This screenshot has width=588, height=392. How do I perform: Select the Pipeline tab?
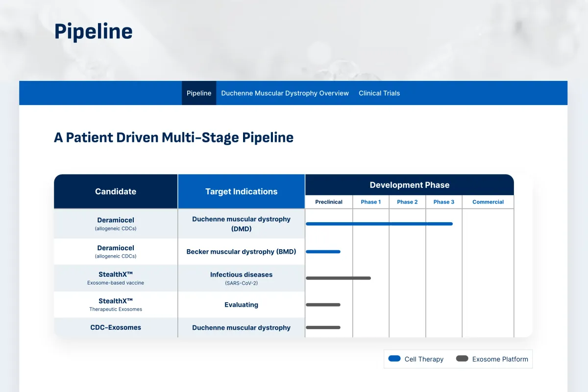pos(199,93)
